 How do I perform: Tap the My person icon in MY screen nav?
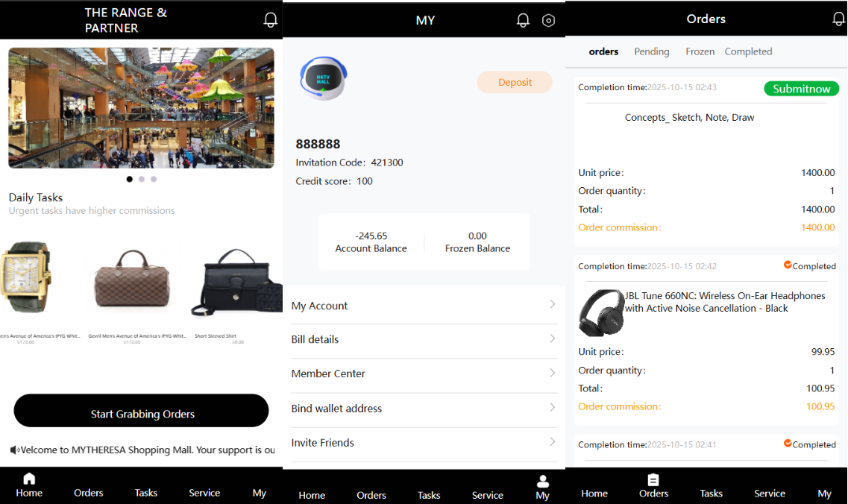(543, 481)
